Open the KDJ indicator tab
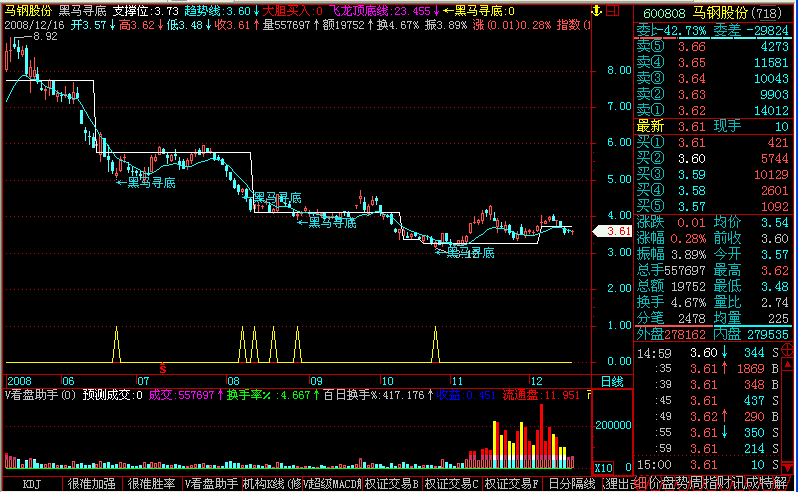 click(x=32, y=484)
